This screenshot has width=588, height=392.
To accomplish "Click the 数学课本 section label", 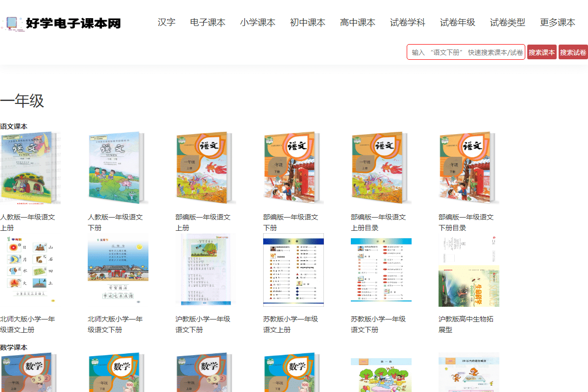I will [x=14, y=347].
